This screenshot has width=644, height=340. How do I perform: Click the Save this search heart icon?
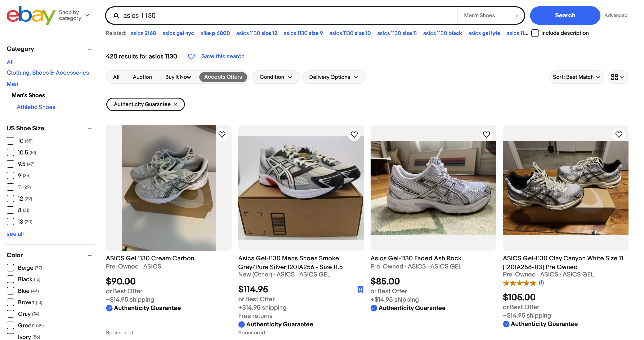tap(191, 57)
